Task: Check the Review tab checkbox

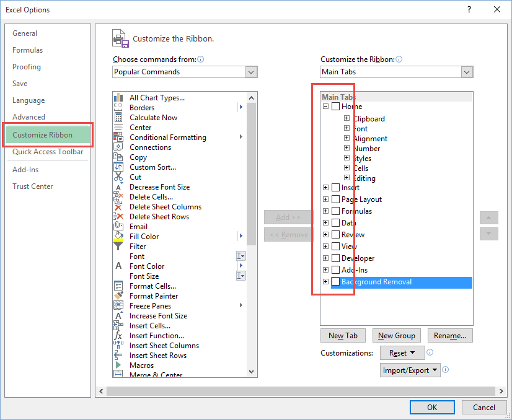Action: click(335, 235)
